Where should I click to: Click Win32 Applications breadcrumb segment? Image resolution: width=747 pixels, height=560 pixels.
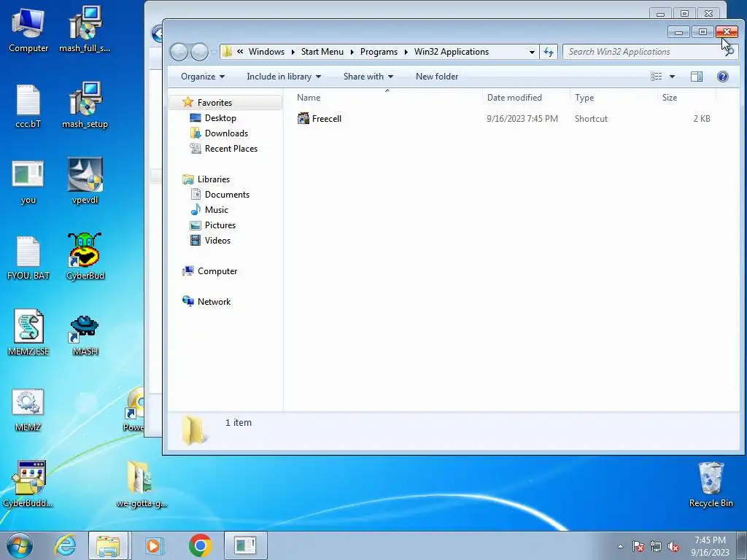click(x=452, y=52)
